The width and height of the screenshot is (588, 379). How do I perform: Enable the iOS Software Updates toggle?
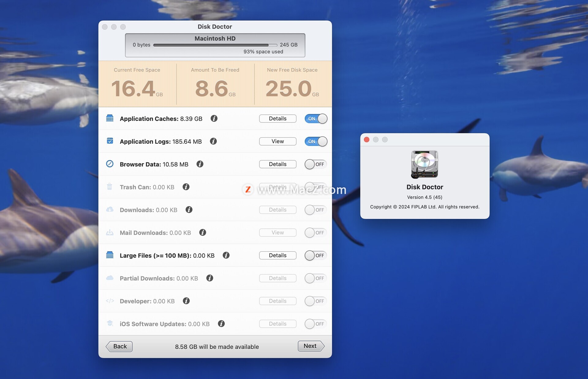tap(316, 324)
